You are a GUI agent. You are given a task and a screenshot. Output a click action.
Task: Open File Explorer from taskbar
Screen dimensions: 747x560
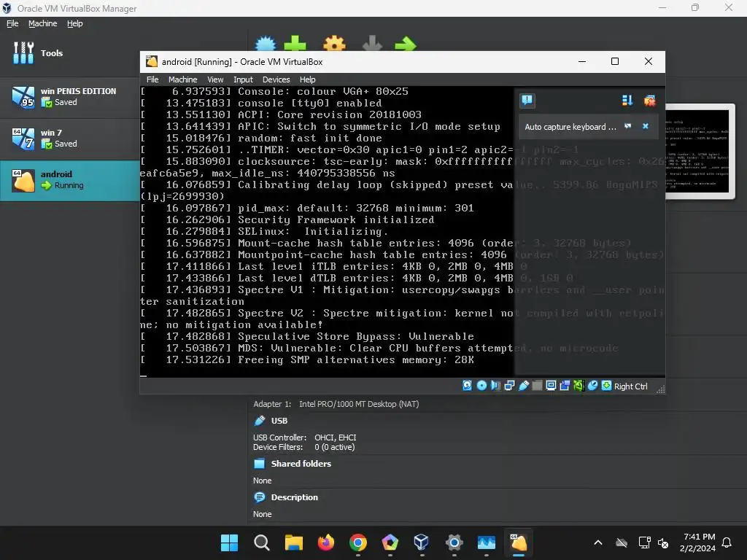pos(293,542)
